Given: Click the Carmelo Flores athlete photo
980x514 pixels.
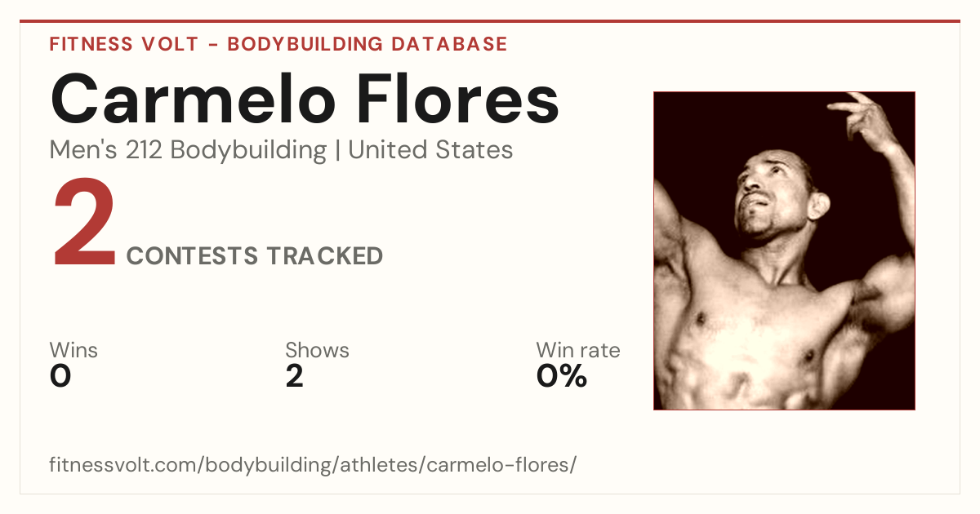Looking at the screenshot, I should click(784, 250).
